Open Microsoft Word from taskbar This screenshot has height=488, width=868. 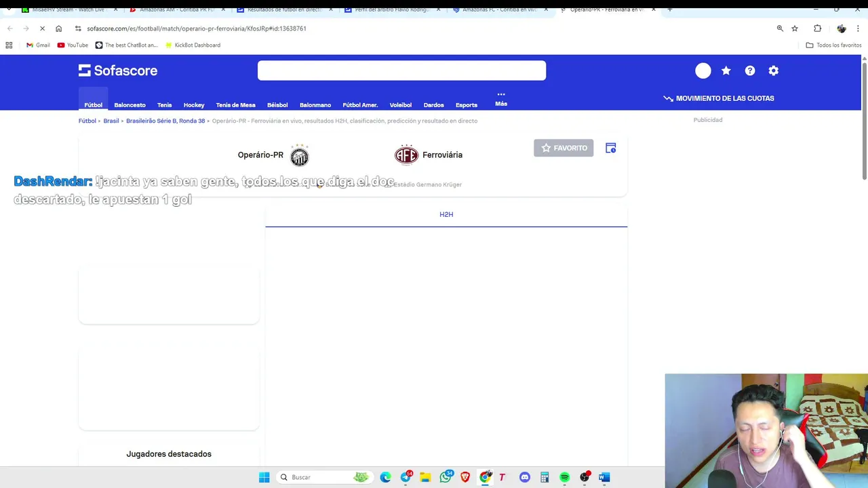point(604,477)
